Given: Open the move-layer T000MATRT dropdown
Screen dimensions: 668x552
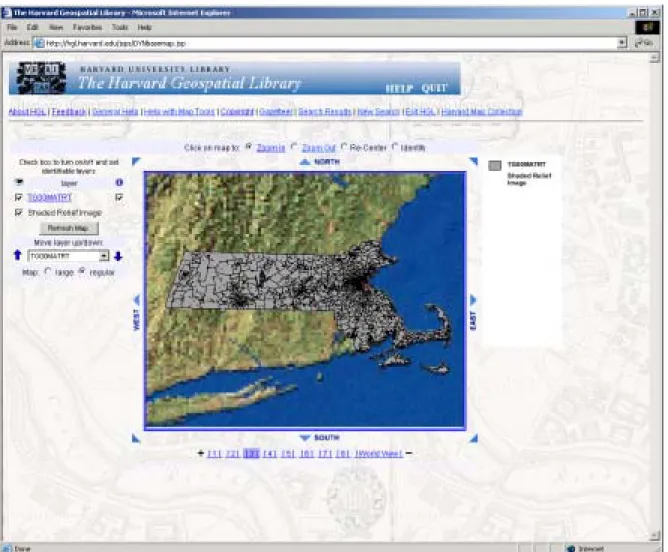Looking at the screenshot, I should [x=104, y=256].
